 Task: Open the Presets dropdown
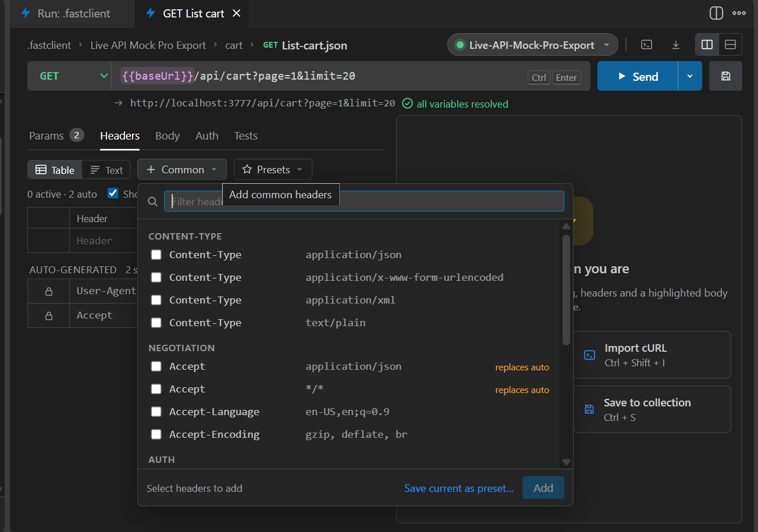point(273,170)
